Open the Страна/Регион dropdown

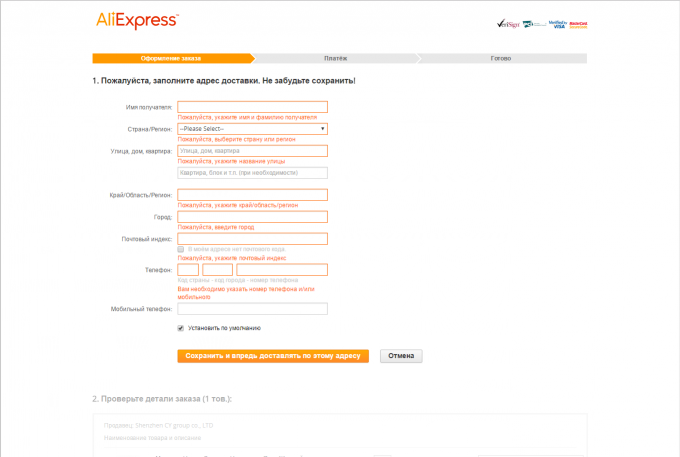pos(252,129)
